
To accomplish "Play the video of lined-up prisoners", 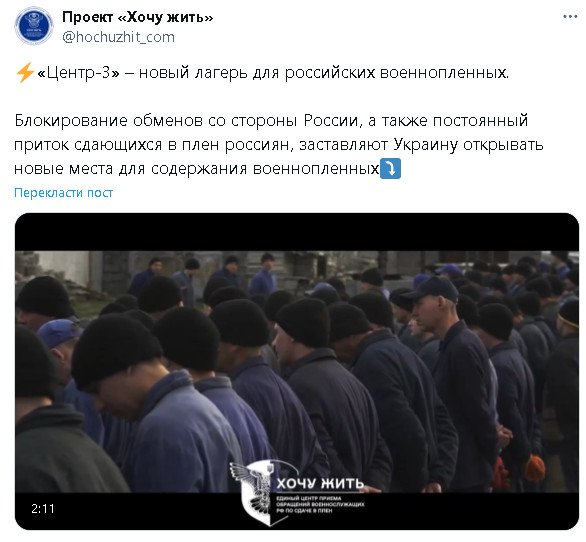I will pos(297,372).
